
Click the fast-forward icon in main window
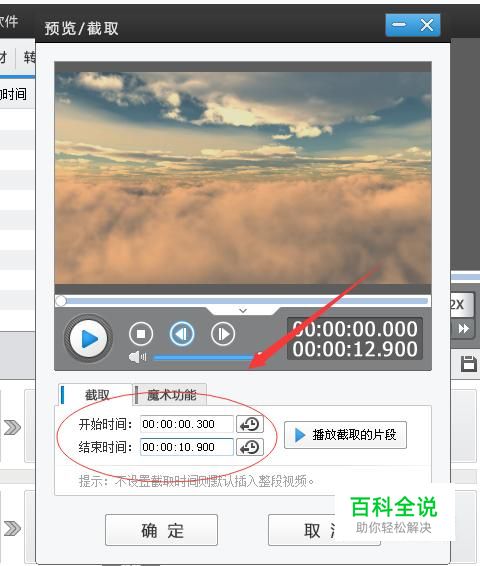[463, 329]
